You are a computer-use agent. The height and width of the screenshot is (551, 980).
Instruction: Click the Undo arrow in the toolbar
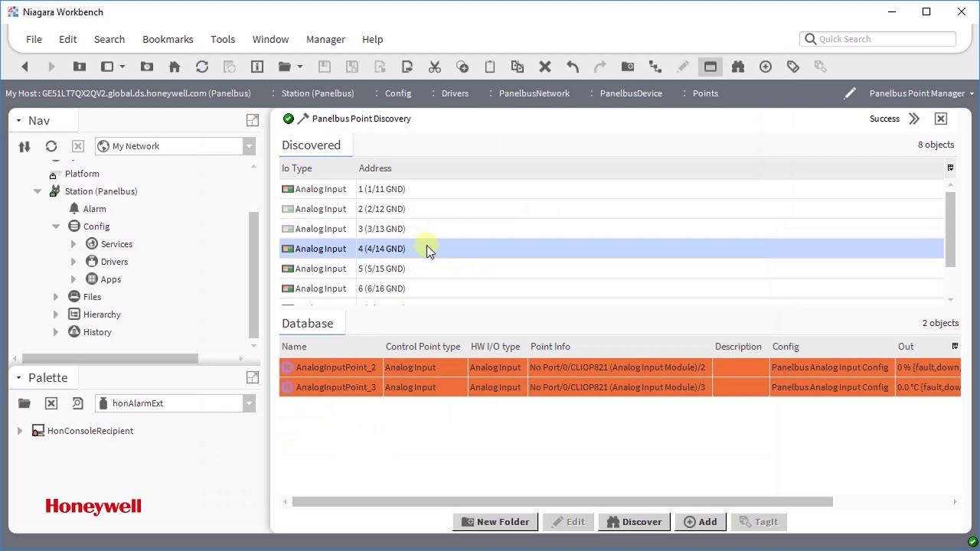[x=573, y=67]
